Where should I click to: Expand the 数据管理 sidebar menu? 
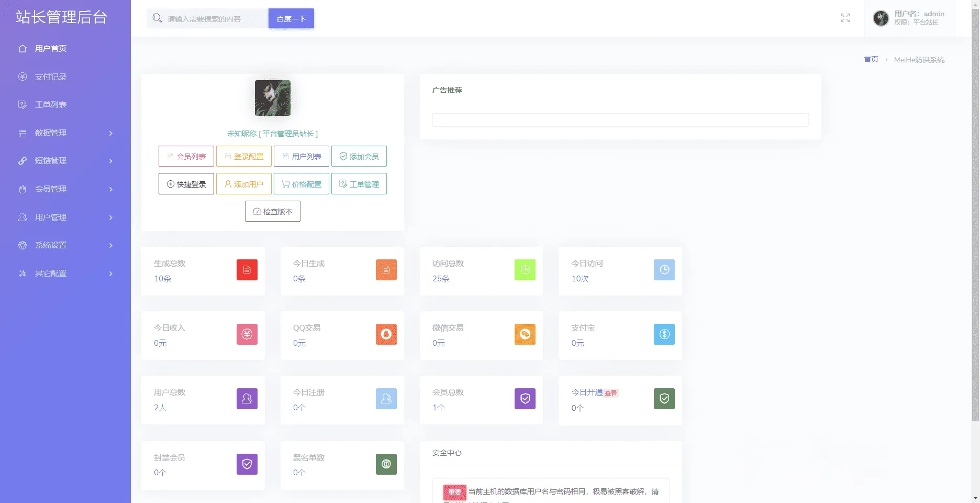pos(65,133)
